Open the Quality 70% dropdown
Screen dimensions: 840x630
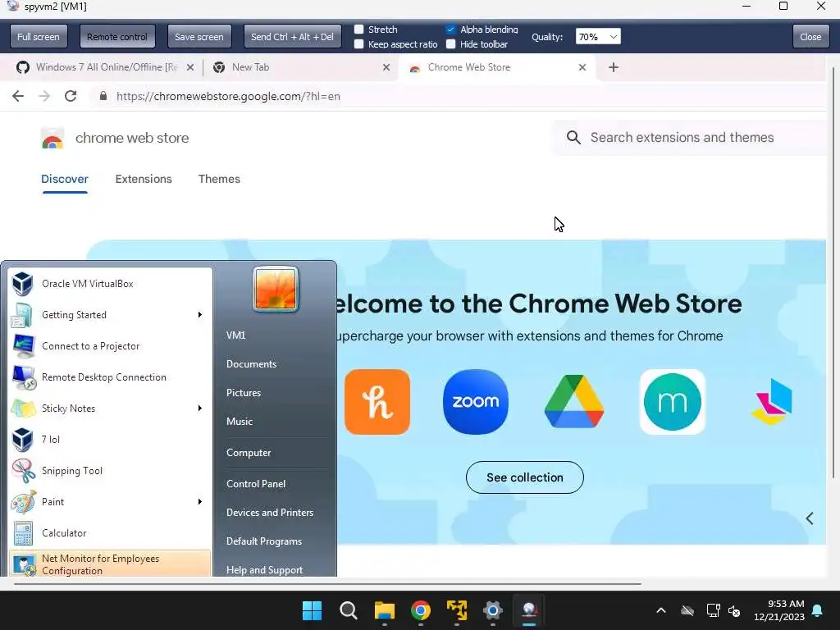[x=598, y=37]
